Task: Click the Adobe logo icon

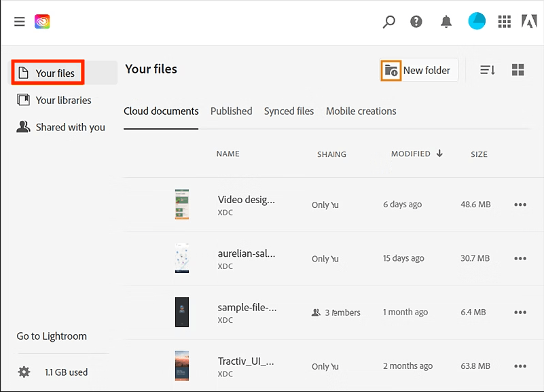Action: (529, 22)
